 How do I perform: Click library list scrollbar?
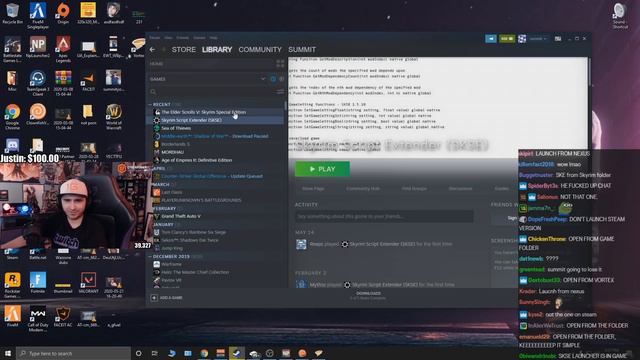285,105
